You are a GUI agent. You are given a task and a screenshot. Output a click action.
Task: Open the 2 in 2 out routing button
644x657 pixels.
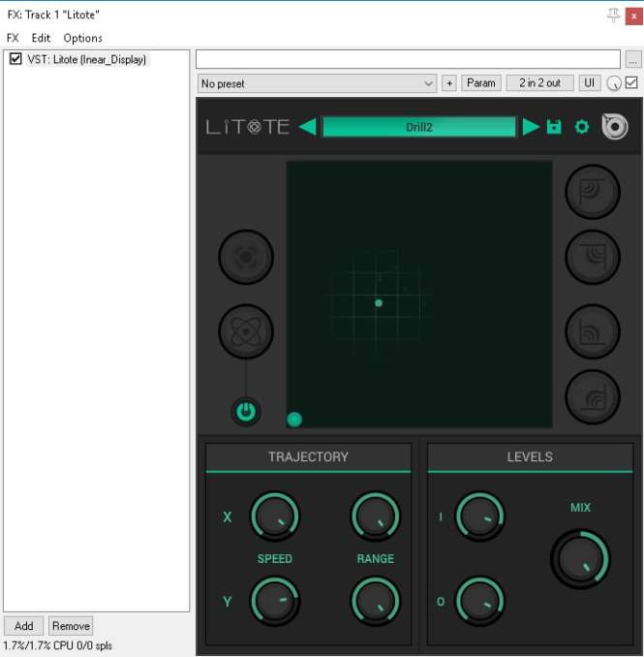click(539, 83)
